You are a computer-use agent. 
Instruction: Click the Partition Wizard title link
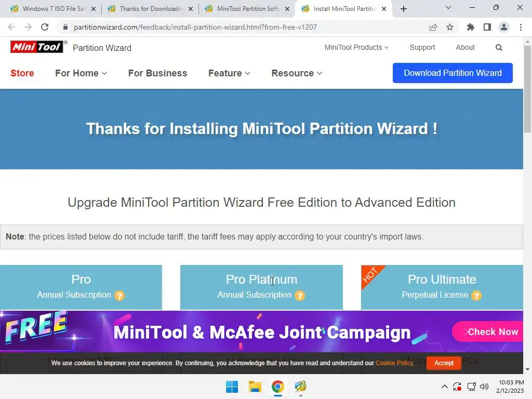102,48
